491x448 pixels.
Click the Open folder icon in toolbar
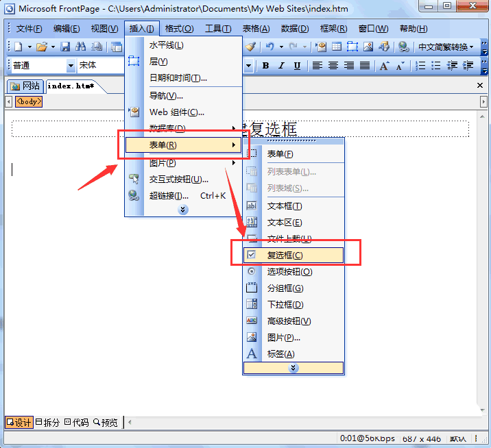[x=42, y=47]
